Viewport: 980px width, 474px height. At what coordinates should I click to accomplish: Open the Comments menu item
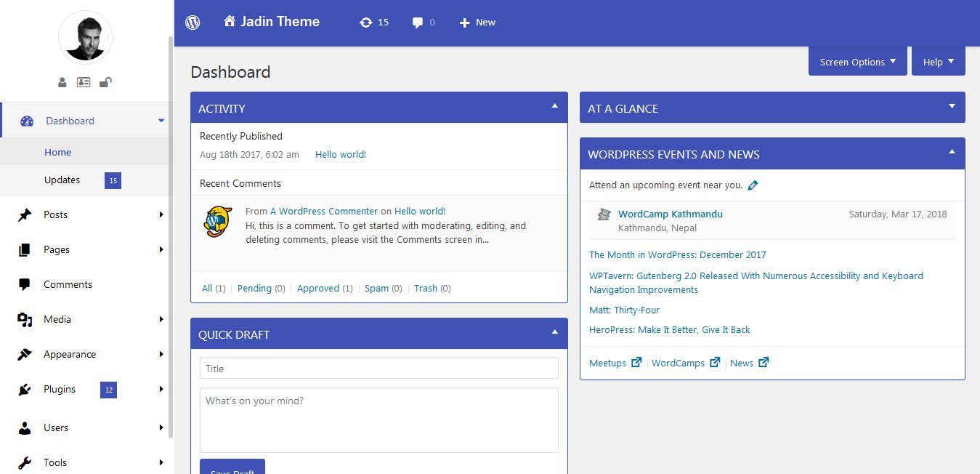[68, 284]
